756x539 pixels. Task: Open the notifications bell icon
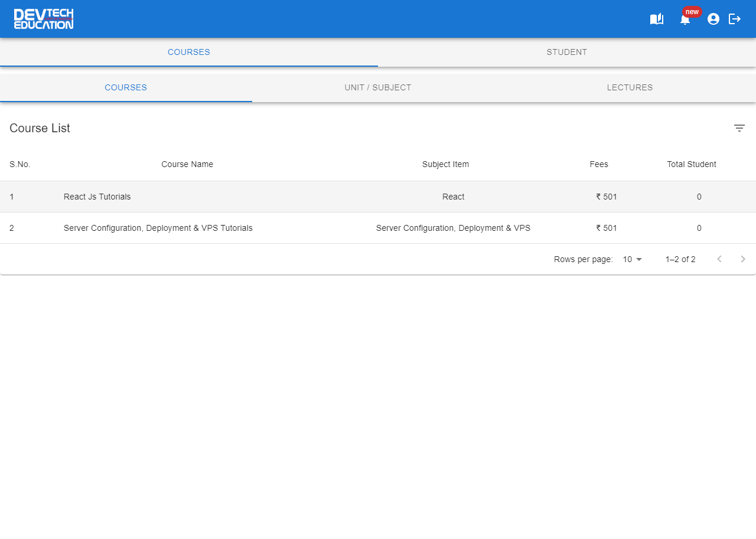(x=685, y=20)
